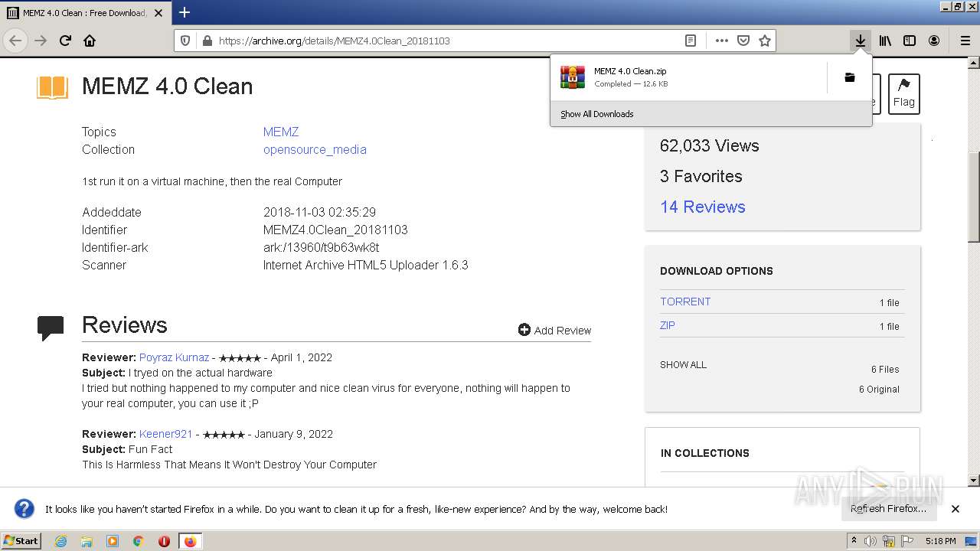Show all download files
This screenshot has height=551, width=980.
[683, 365]
